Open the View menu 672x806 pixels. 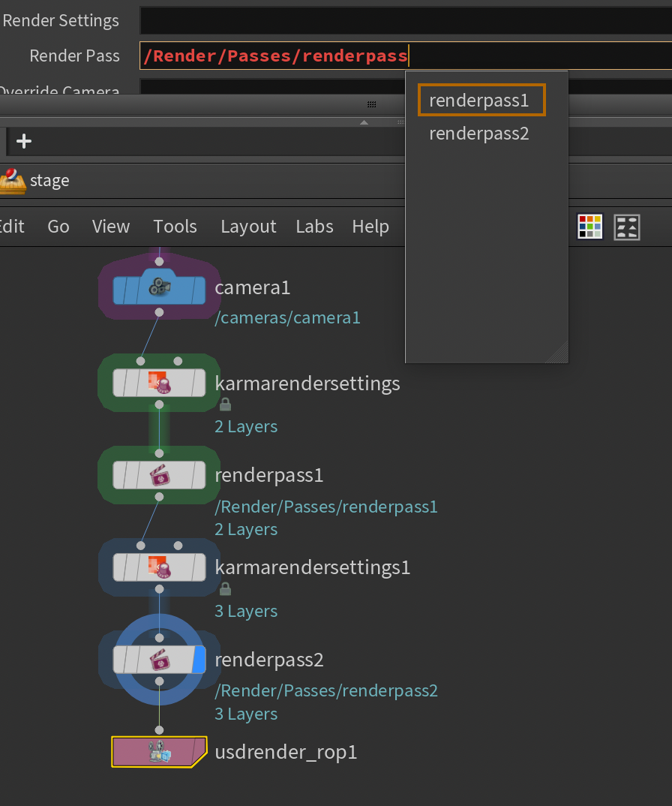tap(111, 227)
